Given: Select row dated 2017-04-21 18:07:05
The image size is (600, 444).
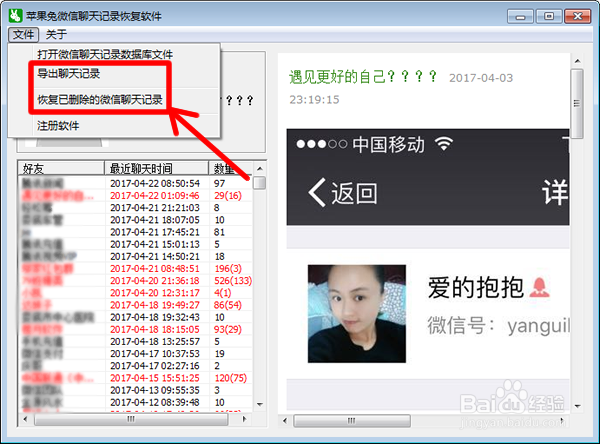Looking at the screenshot, I should pos(135,220).
